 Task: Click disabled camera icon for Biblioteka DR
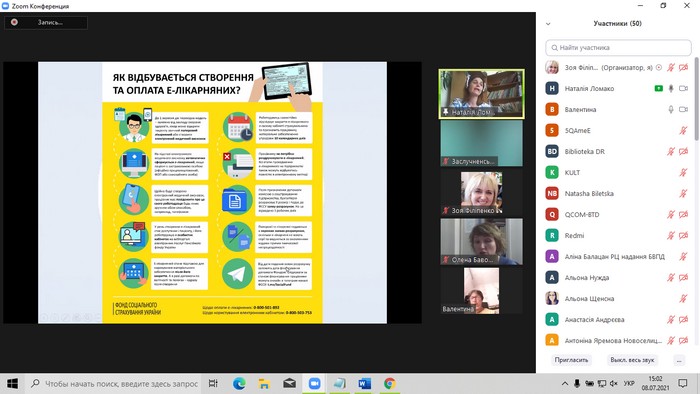point(683,151)
